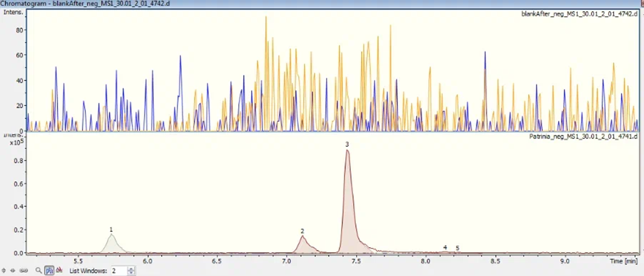Image resolution: width=644 pixels, height=276 pixels.
Task: Click the peak label 4
Action: click(x=445, y=248)
